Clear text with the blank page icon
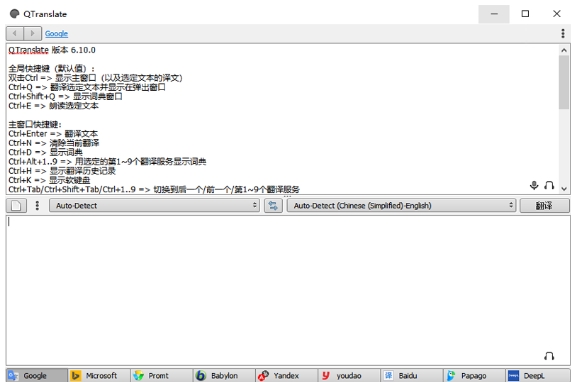Viewport: 571px width, 382px height. click(16, 206)
